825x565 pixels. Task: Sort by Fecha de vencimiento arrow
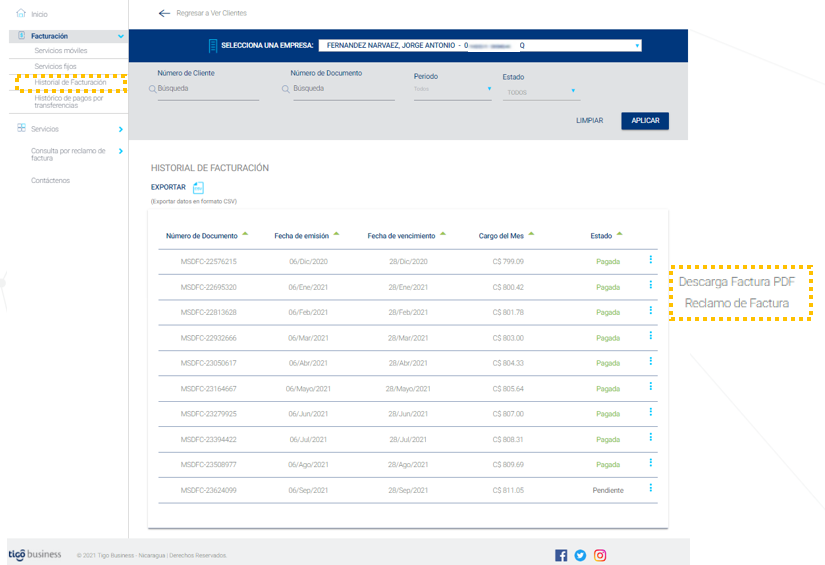(443, 234)
